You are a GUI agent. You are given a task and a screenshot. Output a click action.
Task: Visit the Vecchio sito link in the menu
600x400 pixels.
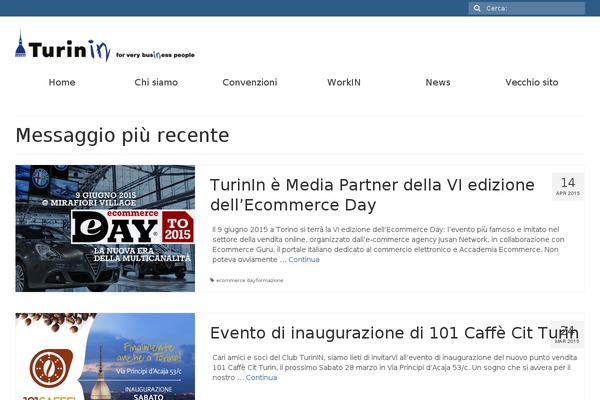(x=531, y=82)
